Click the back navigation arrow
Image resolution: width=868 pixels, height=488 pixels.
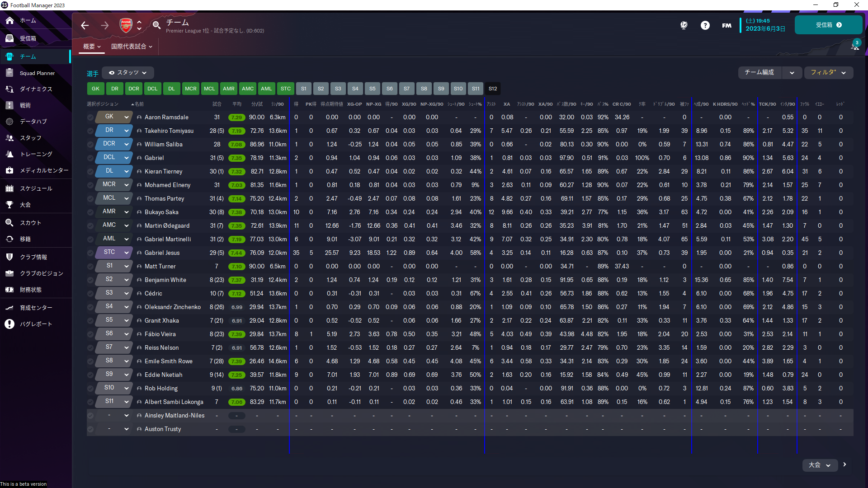pos(85,25)
